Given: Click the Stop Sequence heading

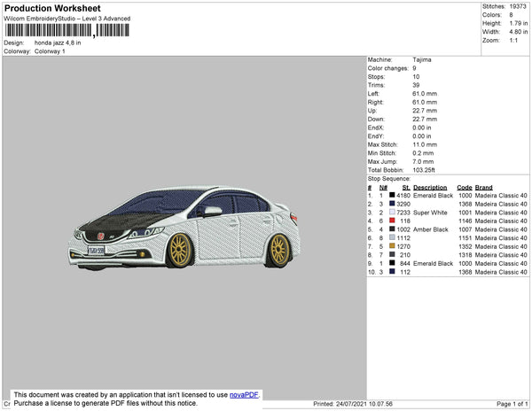Looking at the screenshot, I should point(388,179).
